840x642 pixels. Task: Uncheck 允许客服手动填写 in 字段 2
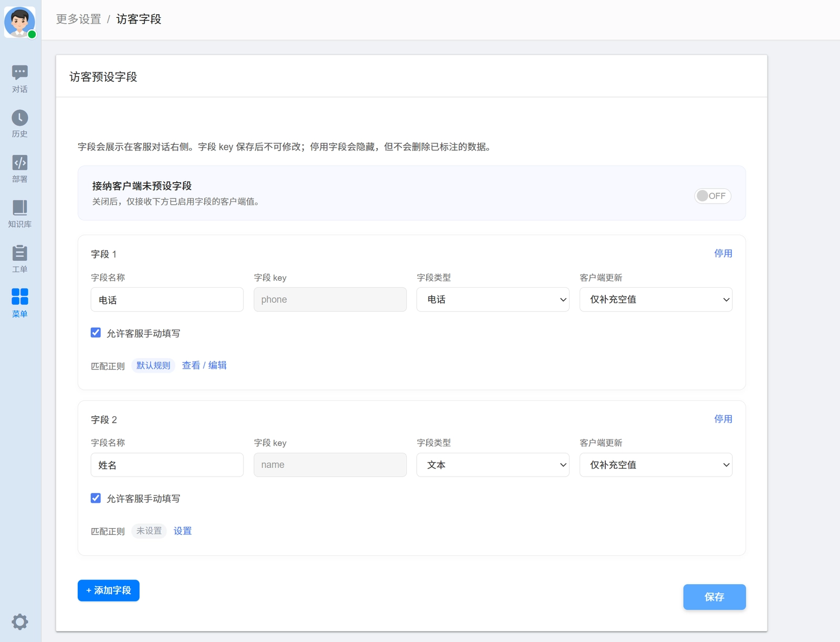96,498
